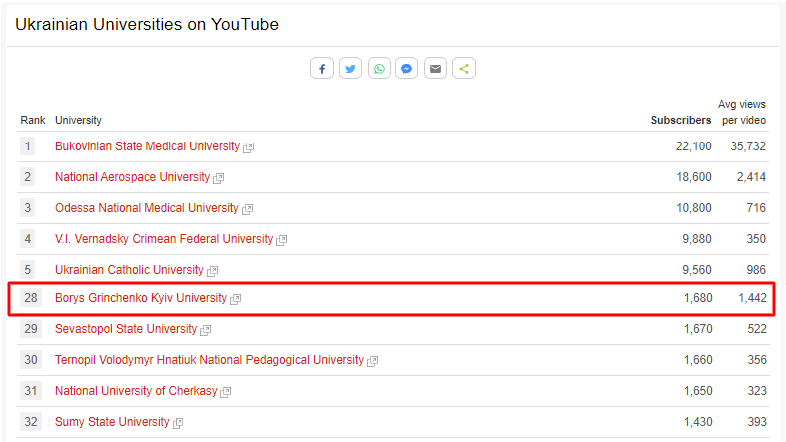Screen dimensions: 786x442
Task: Open external link icon beside Ternopil Volodymyr Hnatiuk University
Action: pos(372,361)
